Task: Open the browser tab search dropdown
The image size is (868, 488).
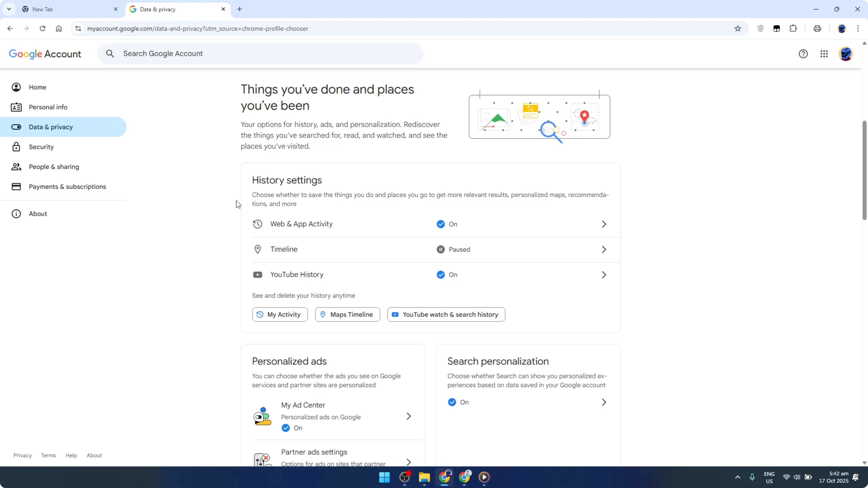Action: 9,9
